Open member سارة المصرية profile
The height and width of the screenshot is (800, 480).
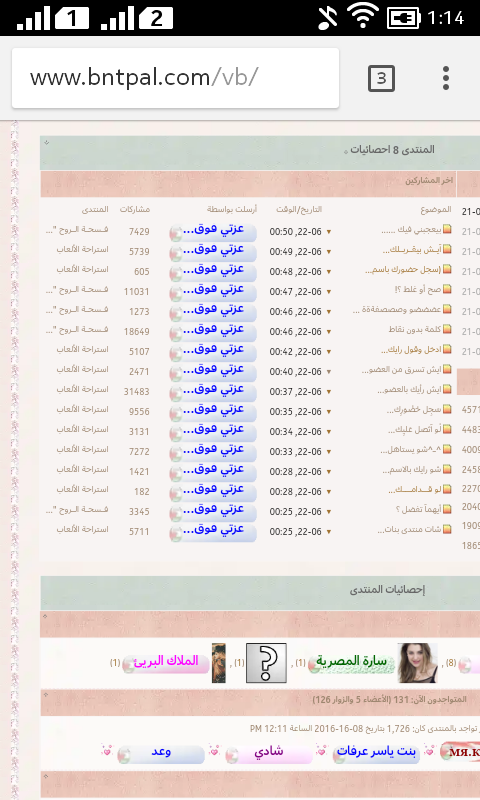(351, 663)
